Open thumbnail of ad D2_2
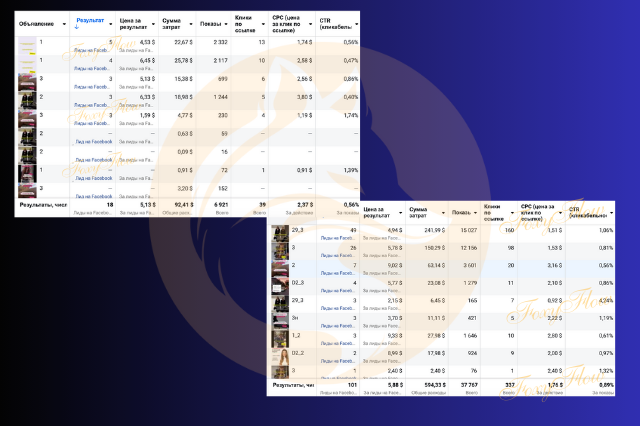Viewport: 640px width, 426px height. pyautogui.click(x=280, y=357)
